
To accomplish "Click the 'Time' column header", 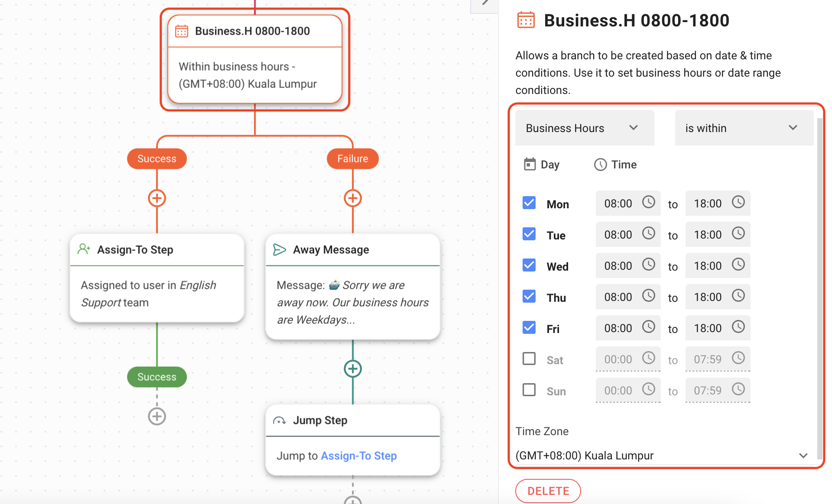I will (x=615, y=165).
